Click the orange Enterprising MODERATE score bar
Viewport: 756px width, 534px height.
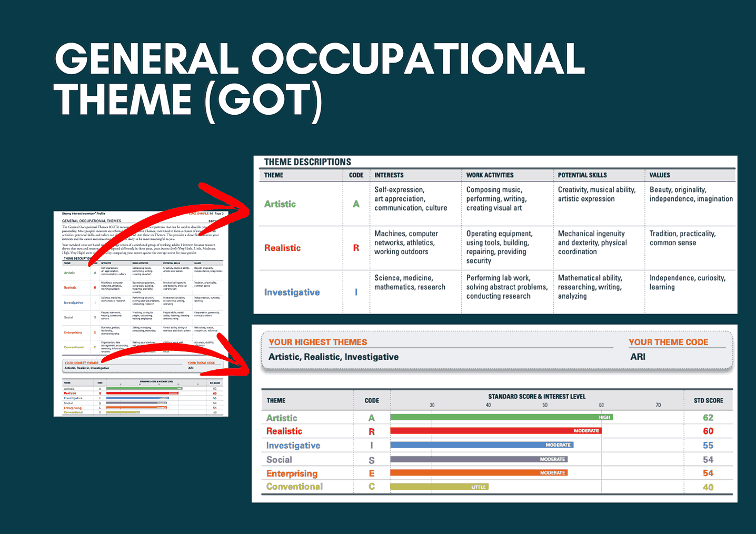(x=479, y=473)
